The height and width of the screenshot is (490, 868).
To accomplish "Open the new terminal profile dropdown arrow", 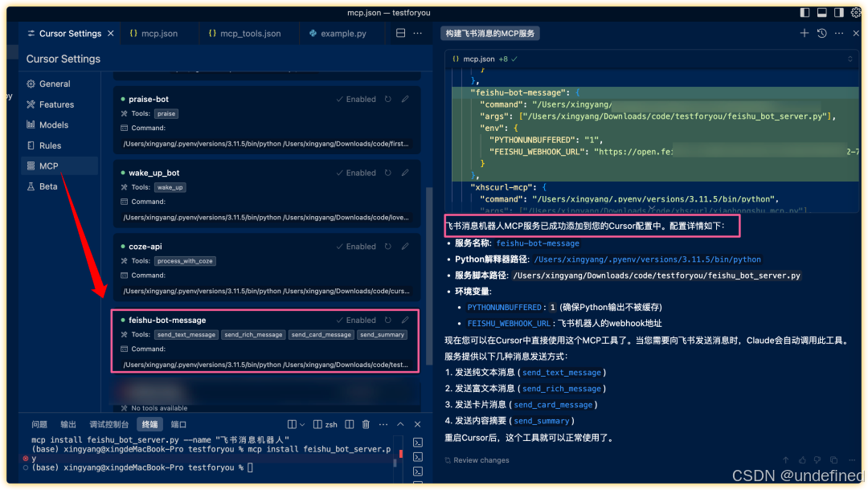I will 302,425.
